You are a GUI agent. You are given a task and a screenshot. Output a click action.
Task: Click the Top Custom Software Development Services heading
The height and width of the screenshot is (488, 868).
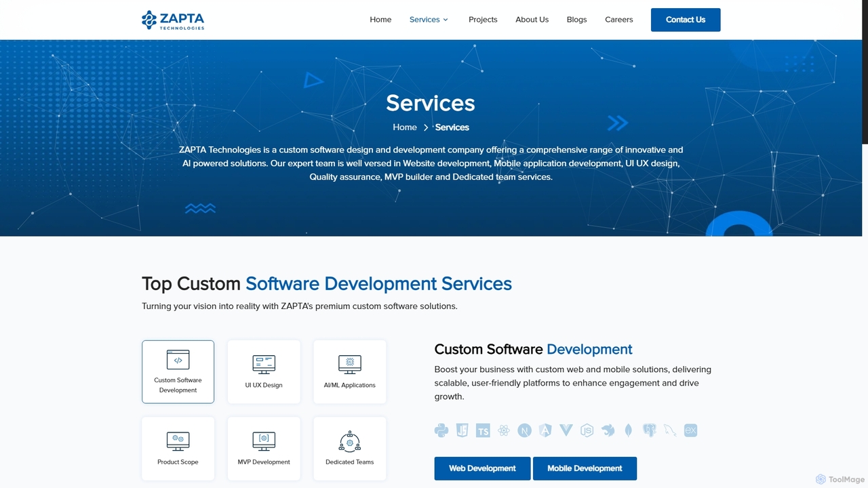(x=327, y=283)
